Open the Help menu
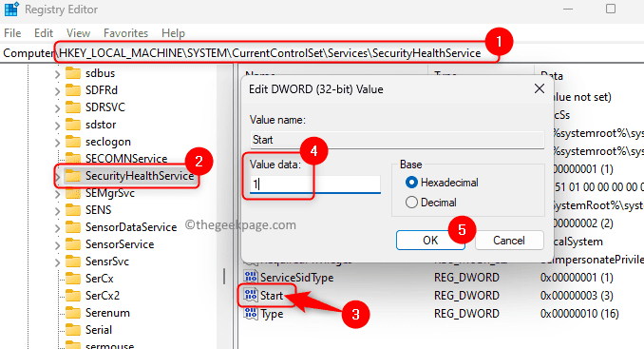The image size is (644, 349). tap(173, 33)
